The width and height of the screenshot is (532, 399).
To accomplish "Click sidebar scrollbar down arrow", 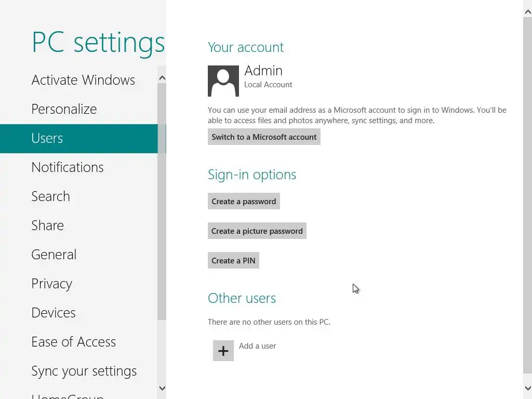I will tap(162, 388).
